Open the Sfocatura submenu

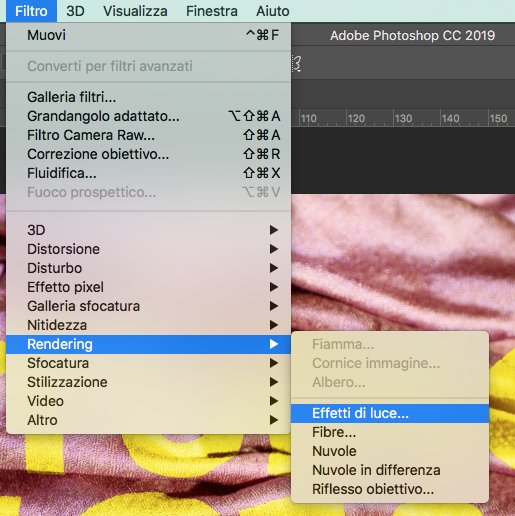148,363
